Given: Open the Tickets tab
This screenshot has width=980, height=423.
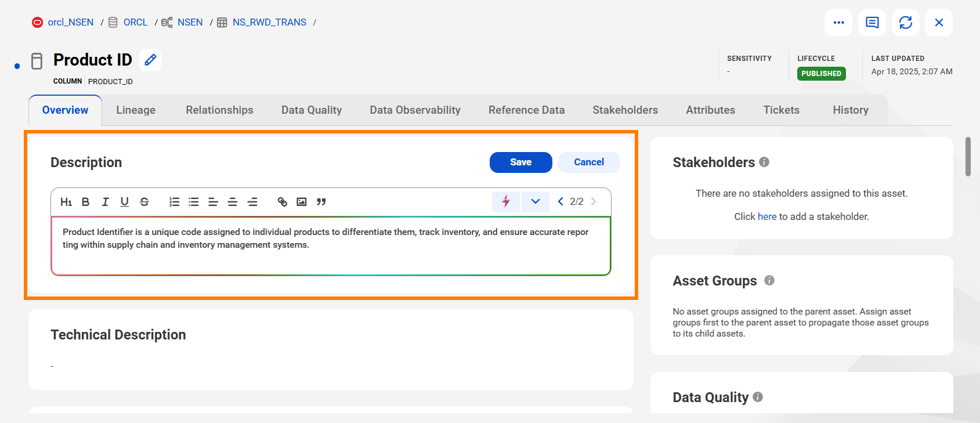Looking at the screenshot, I should coord(781,110).
